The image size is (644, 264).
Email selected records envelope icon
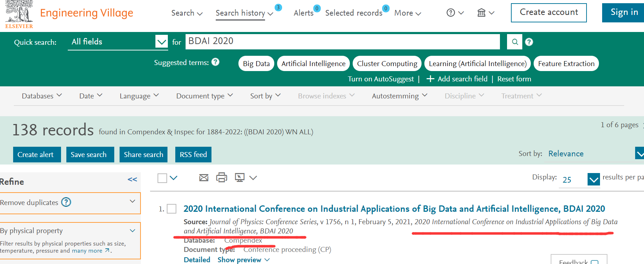click(204, 177)
